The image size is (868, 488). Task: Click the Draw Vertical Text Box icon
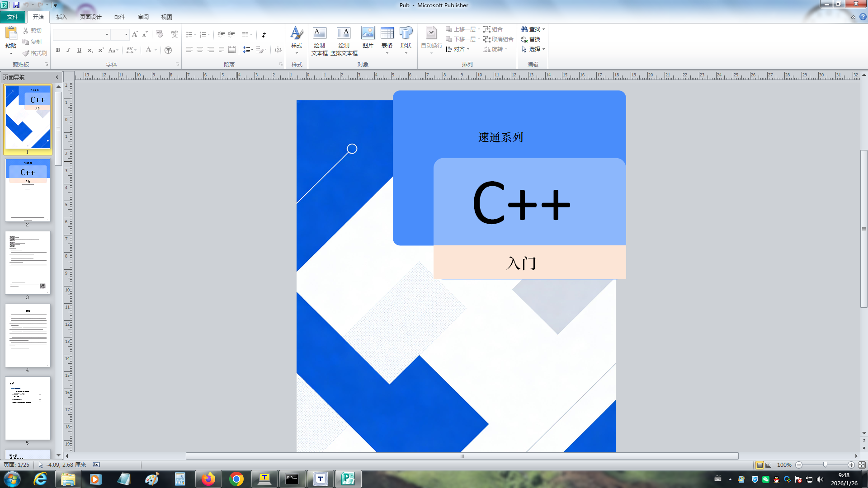click(344, 33)
